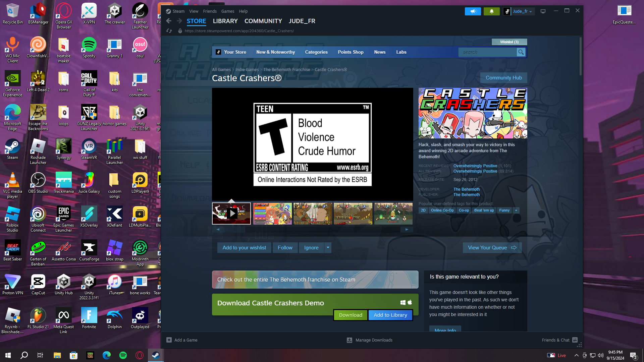Open the Community Hub link
This screenshot has width=644, height=362.
[x=503, y=78]
